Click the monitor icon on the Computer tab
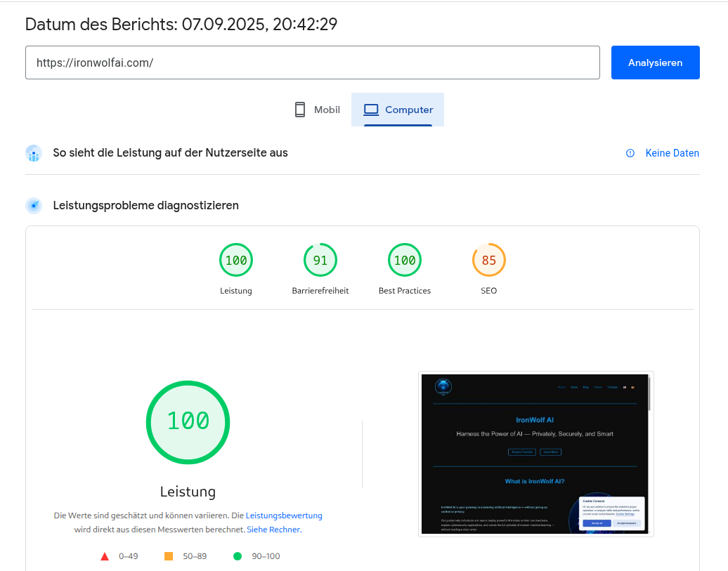Screen dimensions: 728x571 point(370,110)
